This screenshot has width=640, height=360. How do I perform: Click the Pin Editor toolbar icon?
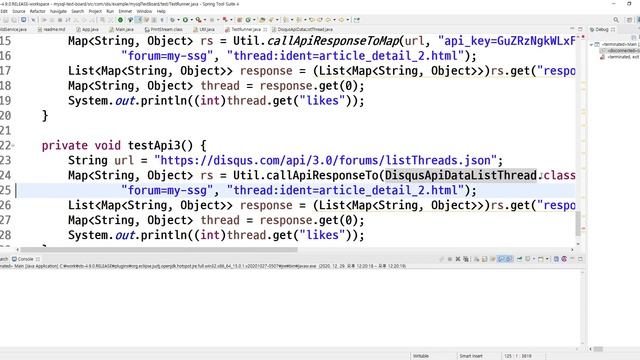[x=356, y=20]
